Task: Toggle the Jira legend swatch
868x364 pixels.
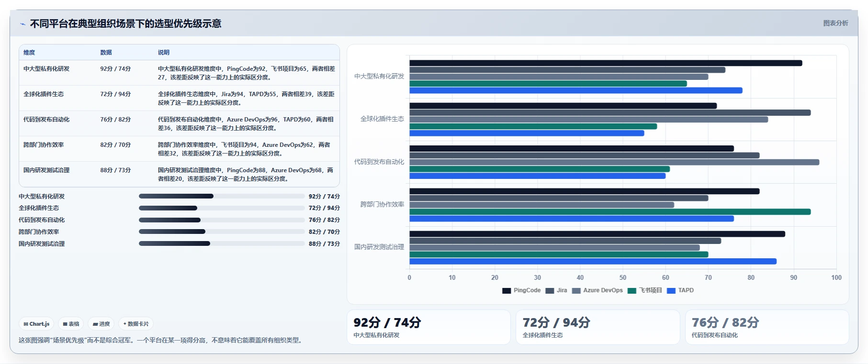Action: (550, 291)
